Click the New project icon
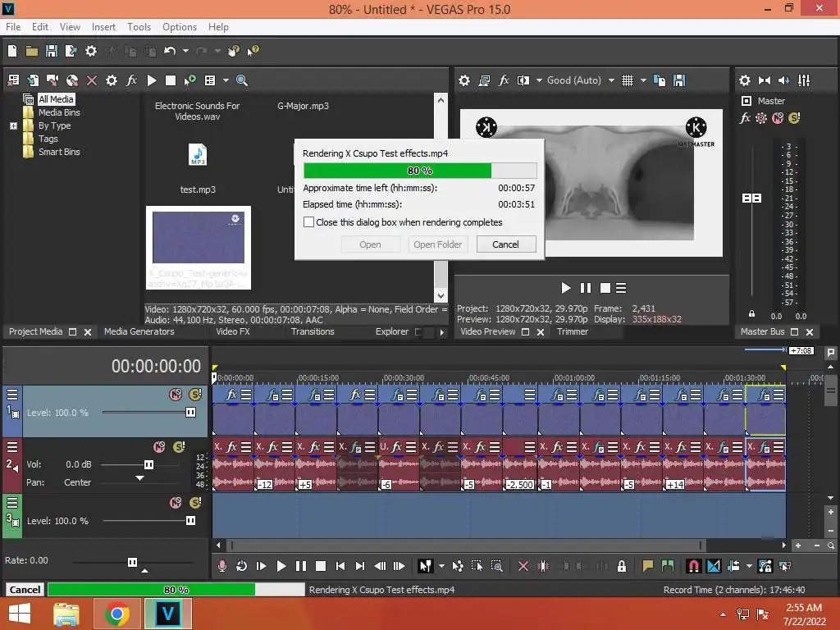 coord(12,51)
